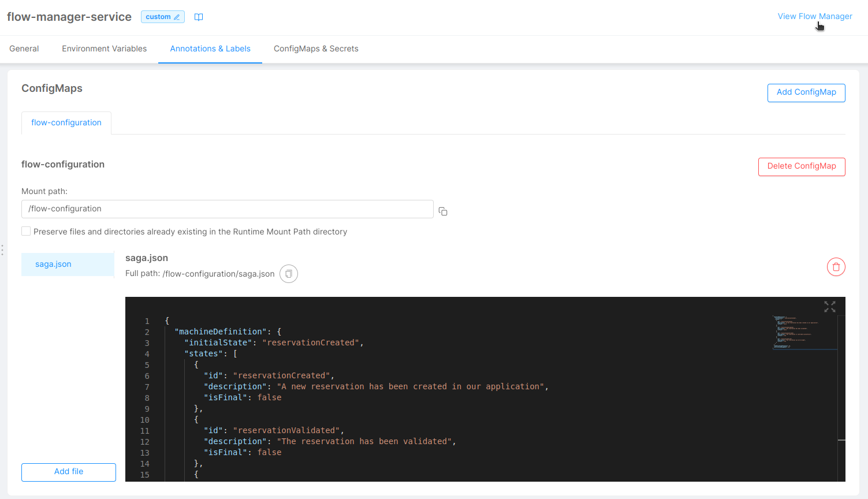
Task: Click the drag handle dots on the left edge
Action: point(2,249)
